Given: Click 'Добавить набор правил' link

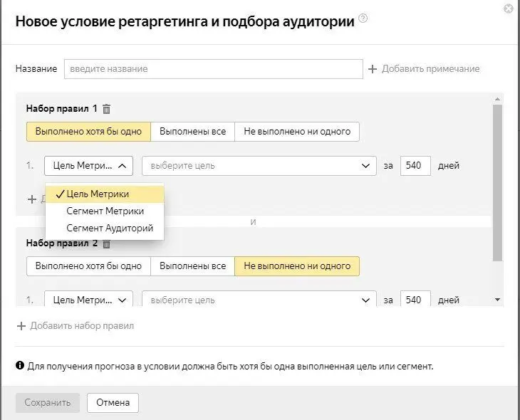Looking at the screenshot, I should click(x=82, y=326).
